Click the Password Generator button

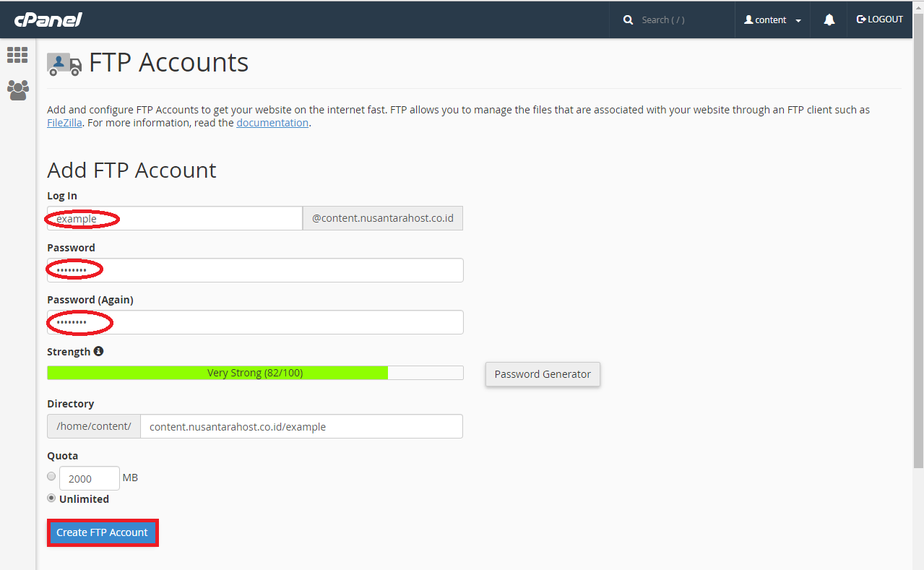click(x=543, y=374)
